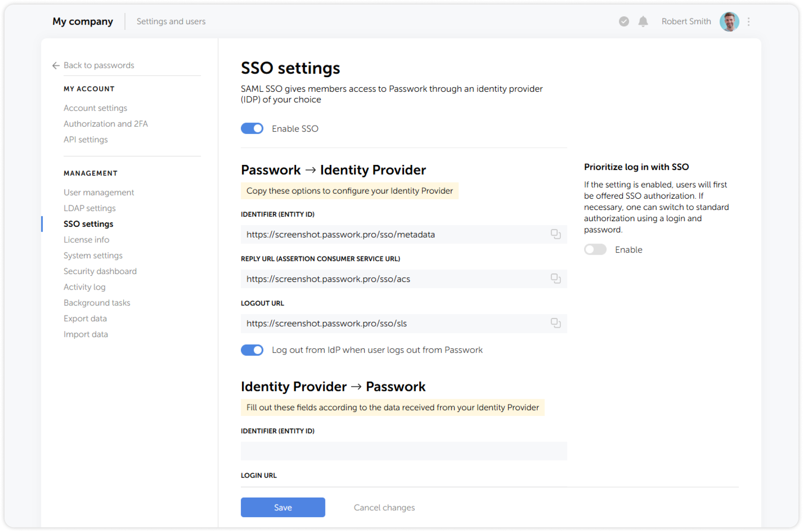Click the back arrow next to Back to passwords

click(x=55, y=65)
